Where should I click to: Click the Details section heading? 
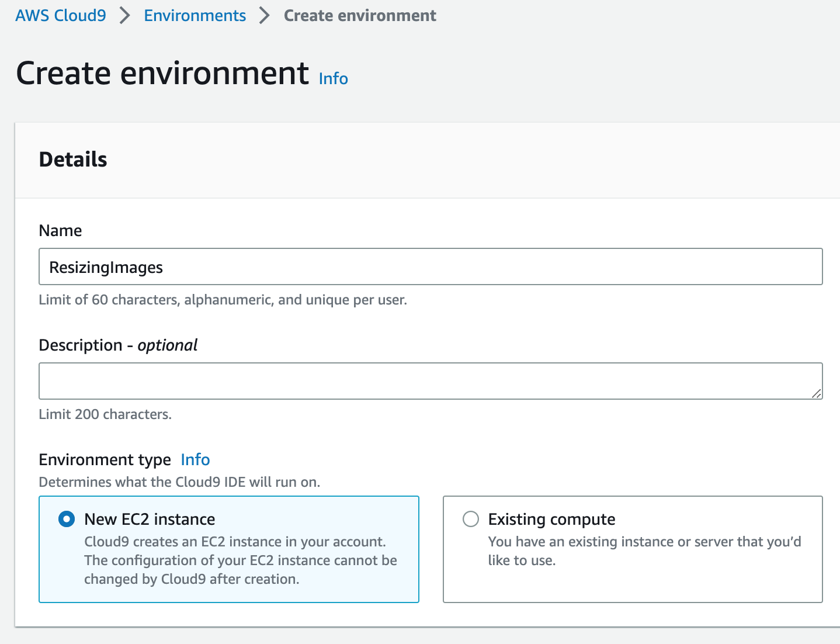click(x=73, y=160)
